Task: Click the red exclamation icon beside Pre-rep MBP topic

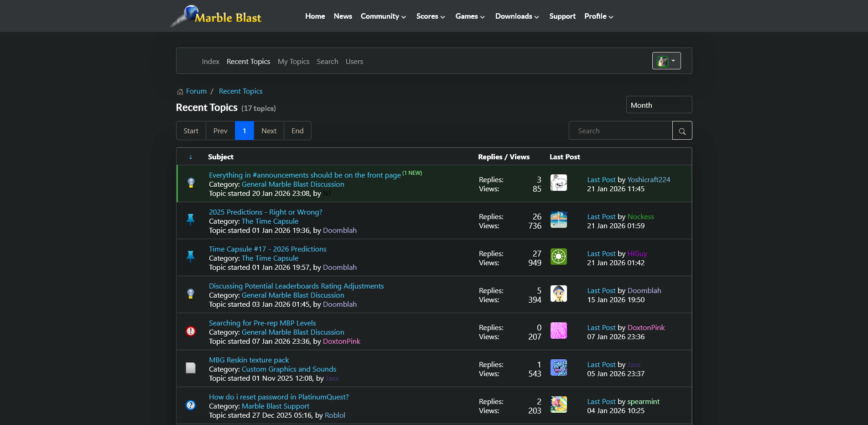Action: 191,331
